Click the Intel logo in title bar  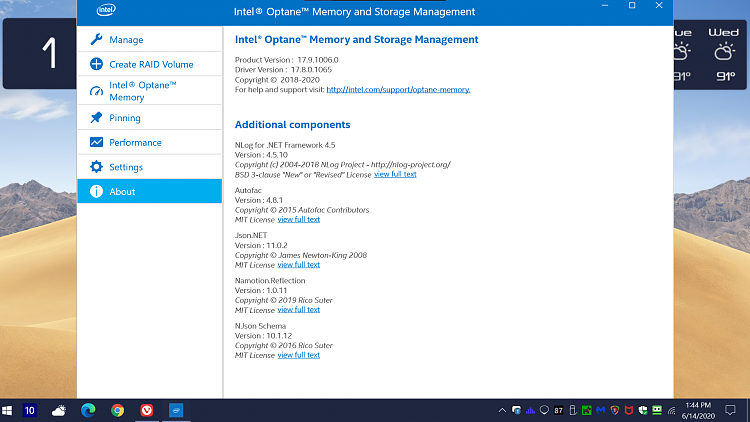pos(106,10)
